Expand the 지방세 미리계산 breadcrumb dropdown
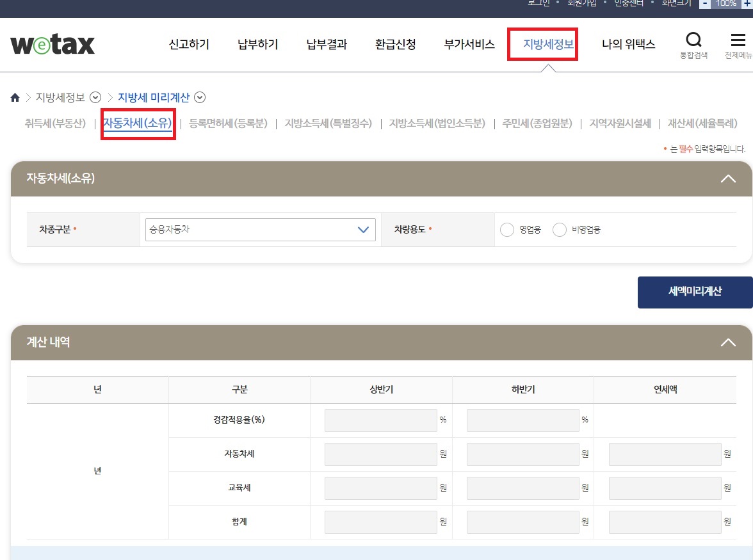The width and height of the screenshot is (753, 560). (x=200, y=97)
